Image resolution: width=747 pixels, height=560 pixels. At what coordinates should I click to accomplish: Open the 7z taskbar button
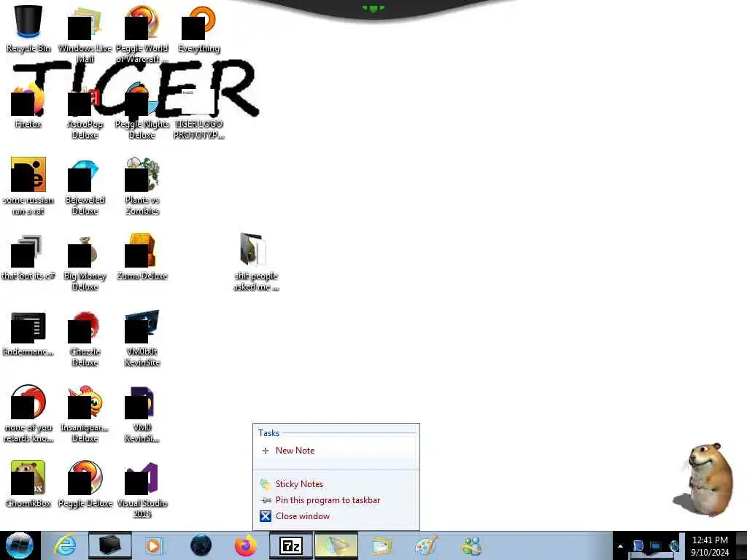(290, 545)
